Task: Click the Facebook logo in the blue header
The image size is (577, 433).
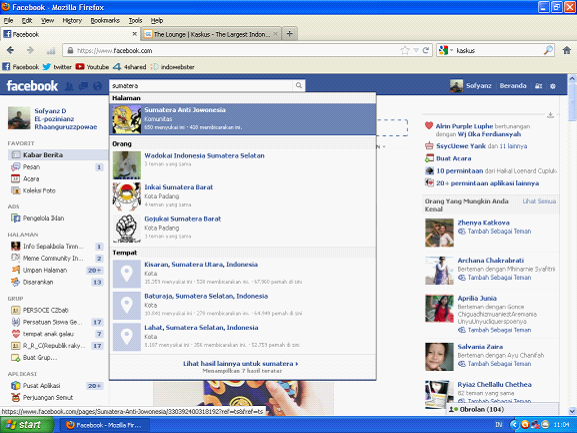Action: pyautogui.click(x=32, y=86)
